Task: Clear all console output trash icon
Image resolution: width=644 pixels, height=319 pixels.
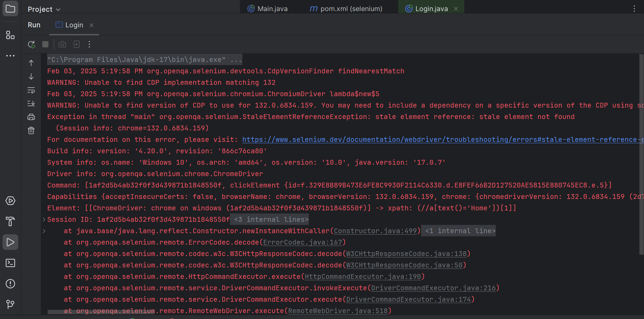Action: pyautogui.click(x=31, y=130)
